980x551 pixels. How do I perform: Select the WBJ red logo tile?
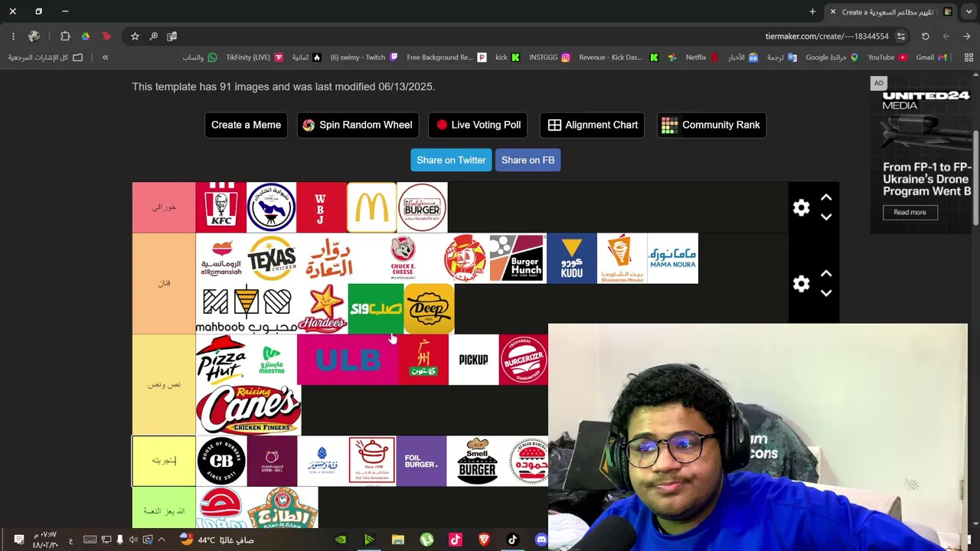pyautogui.click(x=321, y=207)
